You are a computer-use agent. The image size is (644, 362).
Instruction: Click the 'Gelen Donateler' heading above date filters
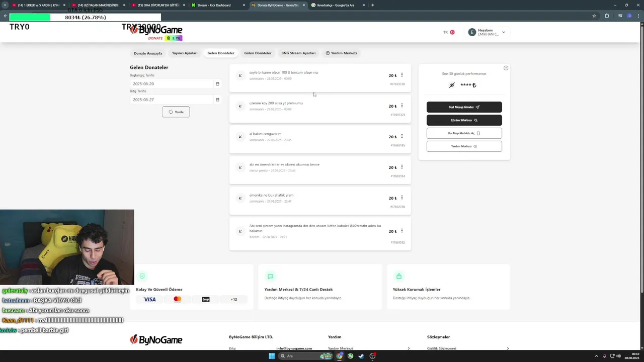coord(149,67)
